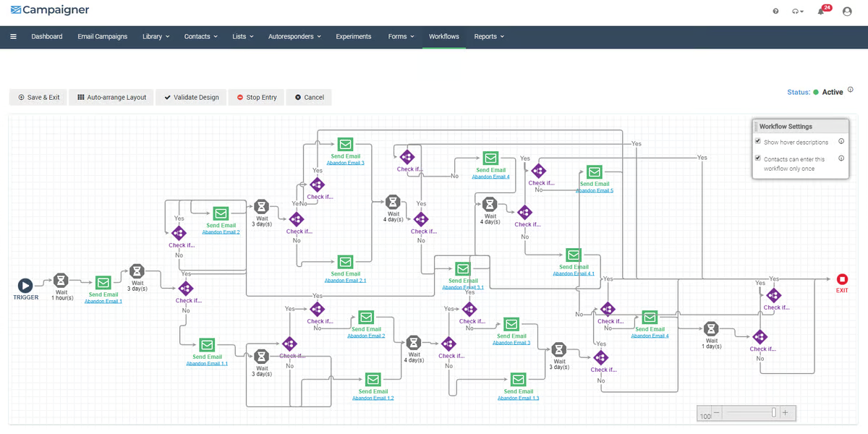868x434 pixels.
Task: Select Send Email icon for Abandon Email 1.1
Action: click(x=207, y=345)
